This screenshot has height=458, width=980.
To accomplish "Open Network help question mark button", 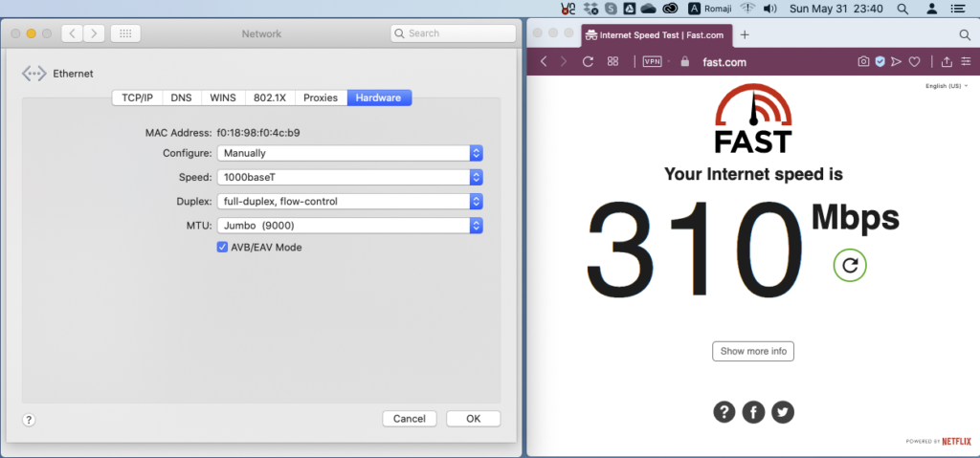I will 29,419.
